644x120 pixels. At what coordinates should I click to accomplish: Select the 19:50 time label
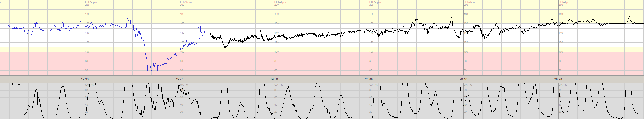click(x=274, y=80)
